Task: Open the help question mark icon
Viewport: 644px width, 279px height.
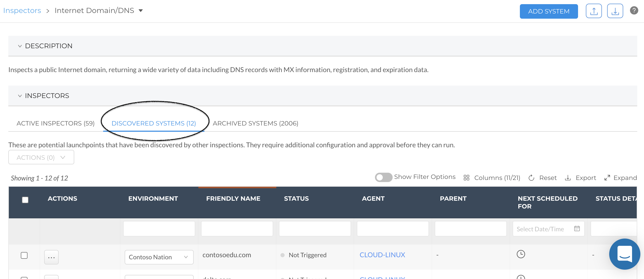Action: coord(634,11)
